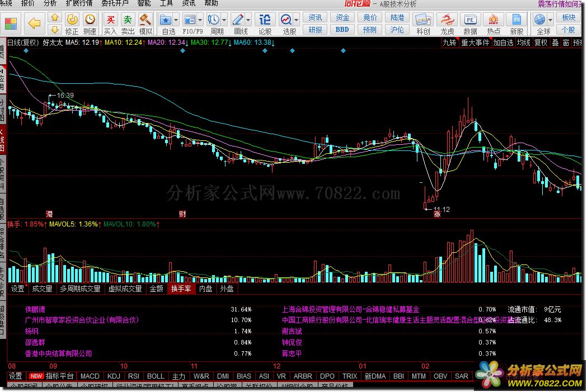Expand the 画线 drawing dropdown arrow
587x392 pixels.
point(248,20)
